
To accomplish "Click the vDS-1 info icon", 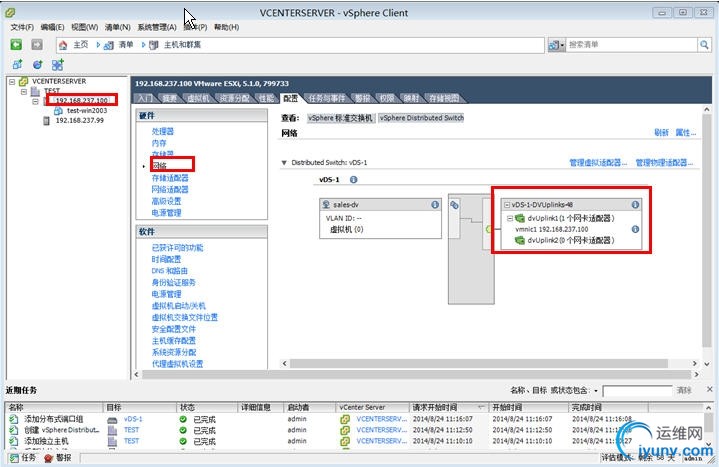I will pyautogui.click(x=353, y=179).
